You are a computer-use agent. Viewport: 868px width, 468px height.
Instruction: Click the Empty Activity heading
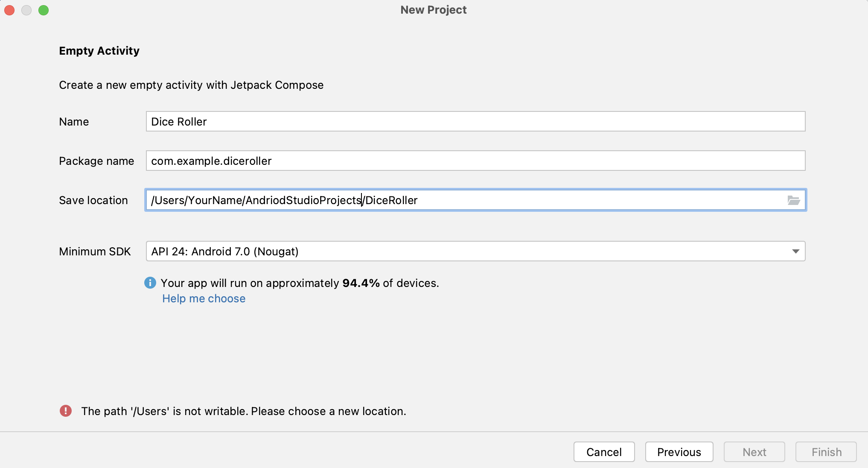click(x=99, y=51)
